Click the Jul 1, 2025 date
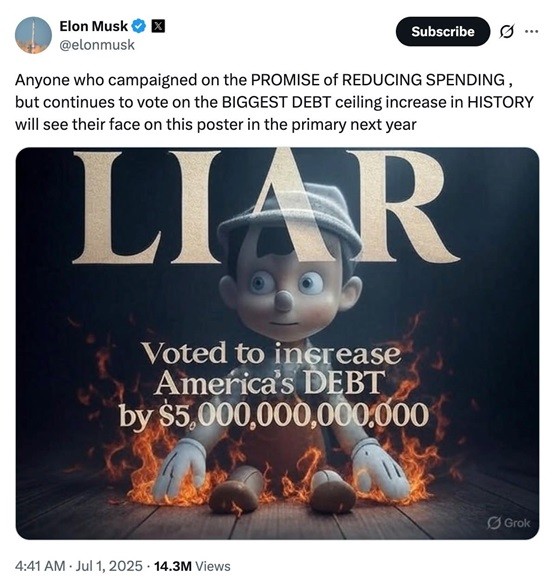This screenshot has height=588, width=555. 109,566
